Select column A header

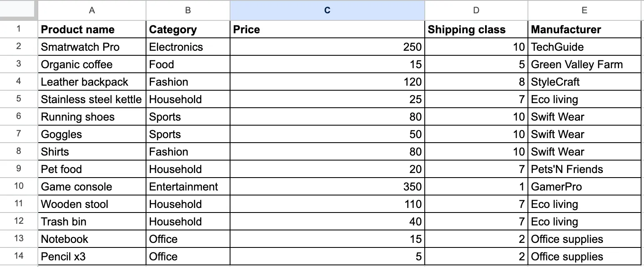coord(92,10)
